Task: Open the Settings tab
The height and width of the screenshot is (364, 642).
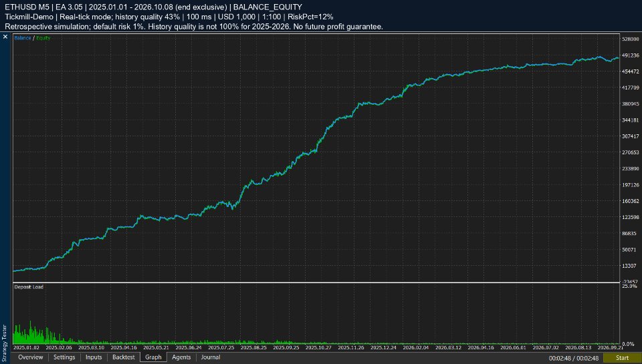Action: coord(64,357)
